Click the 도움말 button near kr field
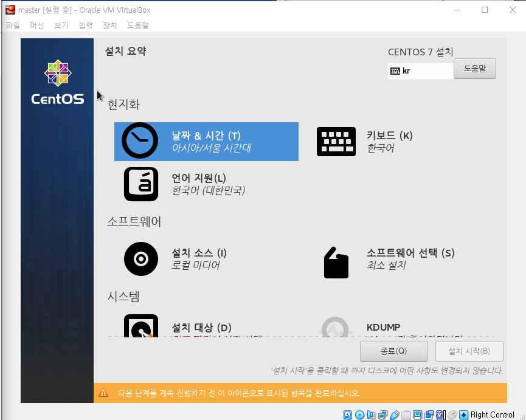The height and width of the screenshot is (420, 526). [475, 69]
